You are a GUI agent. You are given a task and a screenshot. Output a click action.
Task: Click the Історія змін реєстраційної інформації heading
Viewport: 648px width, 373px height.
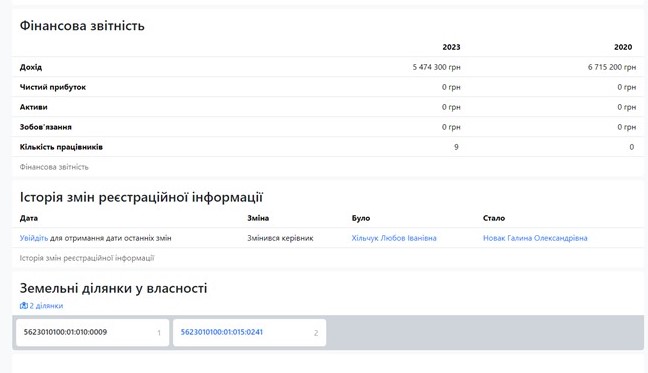point(141,197)
